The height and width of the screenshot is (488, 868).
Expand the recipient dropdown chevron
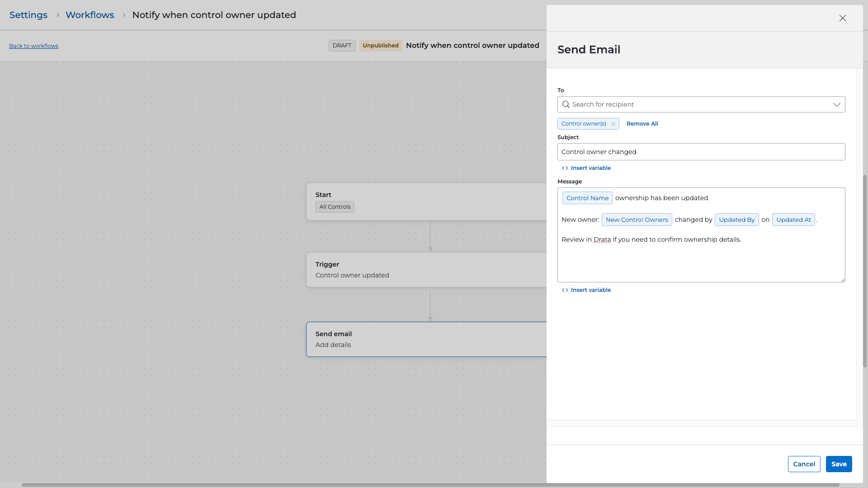[836, 104]
